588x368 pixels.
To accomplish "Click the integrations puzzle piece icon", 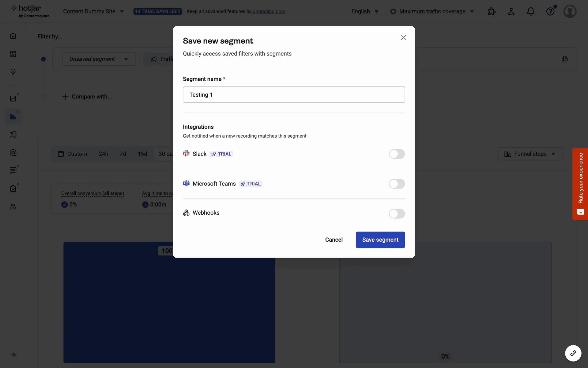I will (492, 11).
